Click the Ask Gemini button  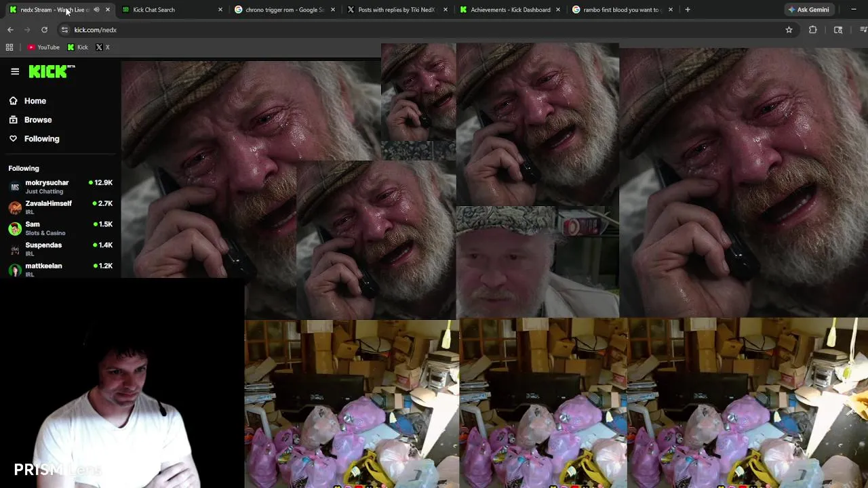(808, 9)
